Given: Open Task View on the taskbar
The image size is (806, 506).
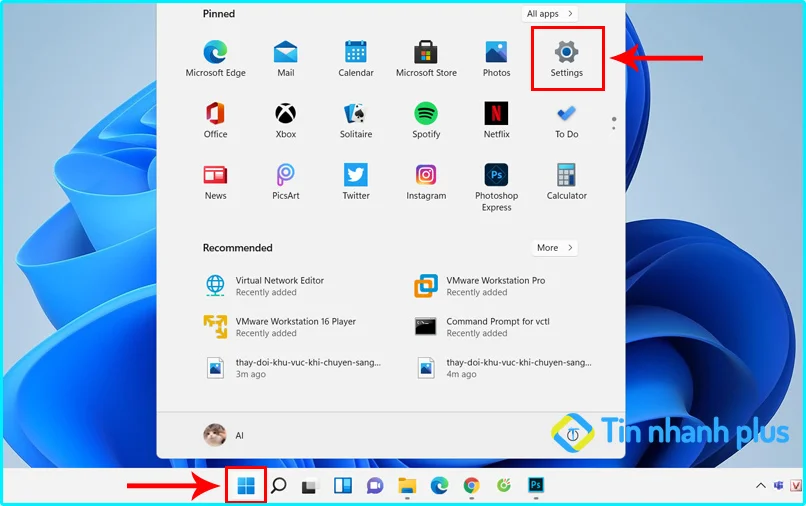Looking at the screenshot, I should pos(310,485).
